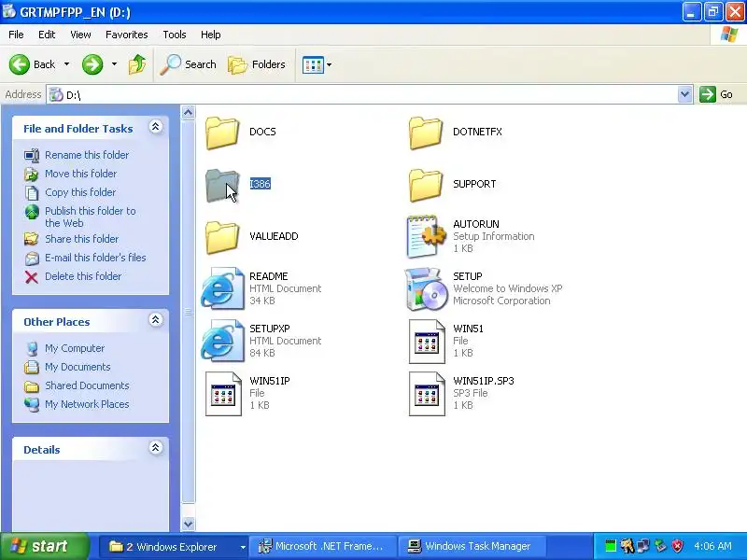Screen dimensions: 747x560
Task: Open the Views button
Action: click(314, 64)
